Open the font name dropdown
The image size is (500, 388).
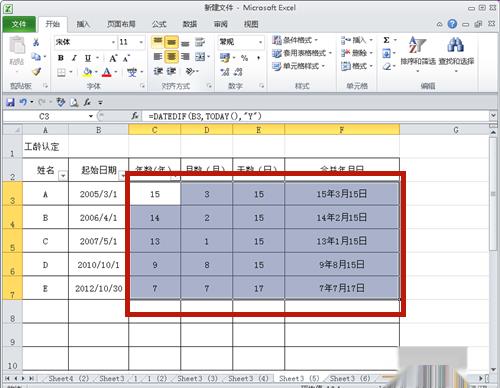coord(113,42)
